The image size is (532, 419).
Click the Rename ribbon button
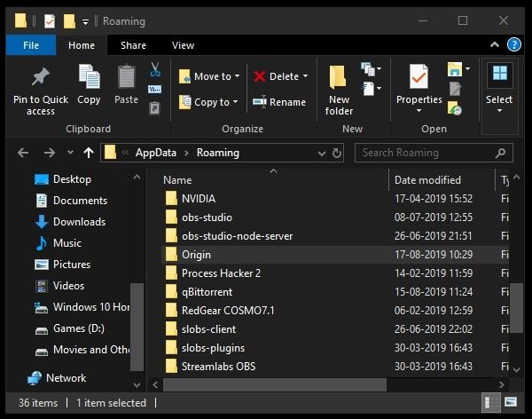point(279,102)
